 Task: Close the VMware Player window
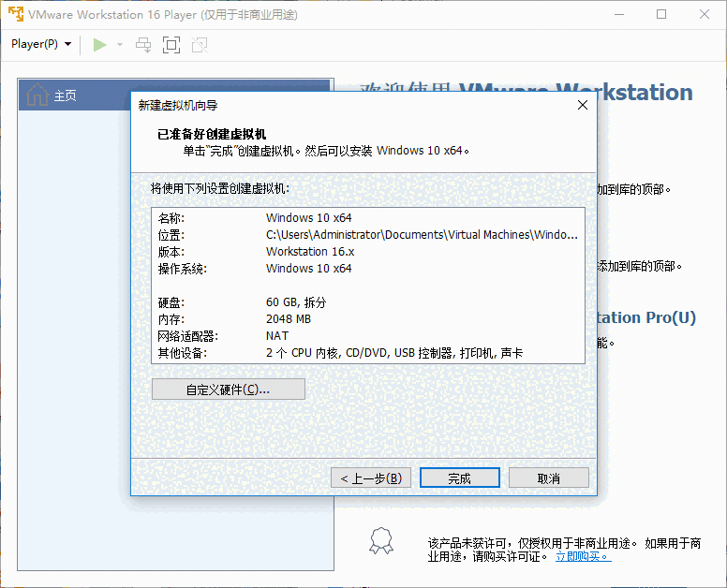[705, 14]
